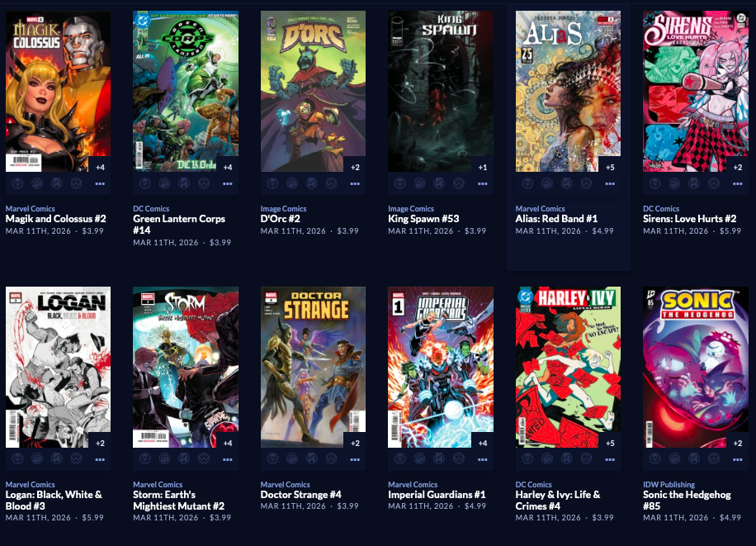
Task: Add Green Lantern Corps #14 to collection
Action: point(164,183)
